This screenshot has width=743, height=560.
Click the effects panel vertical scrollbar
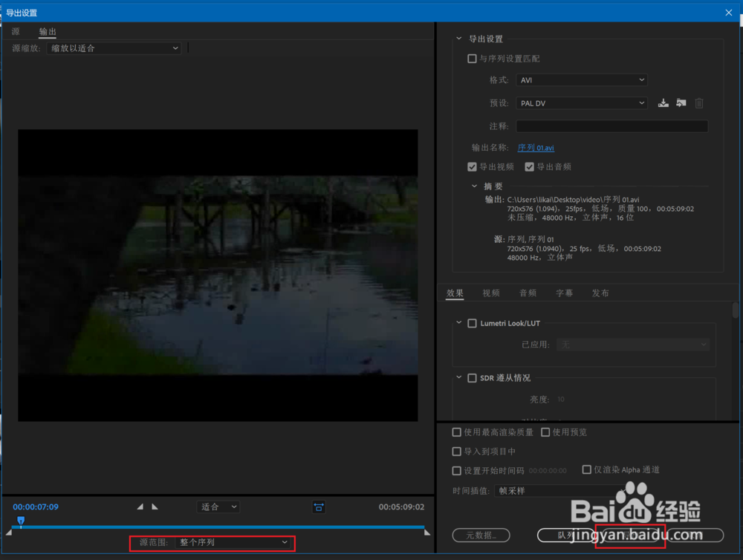(x=736, y=310)
